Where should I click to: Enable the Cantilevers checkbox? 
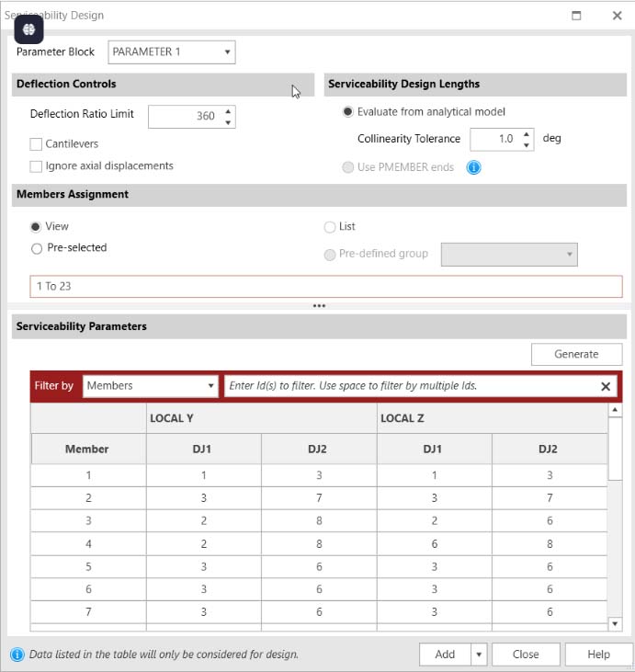tap(36, 144)
